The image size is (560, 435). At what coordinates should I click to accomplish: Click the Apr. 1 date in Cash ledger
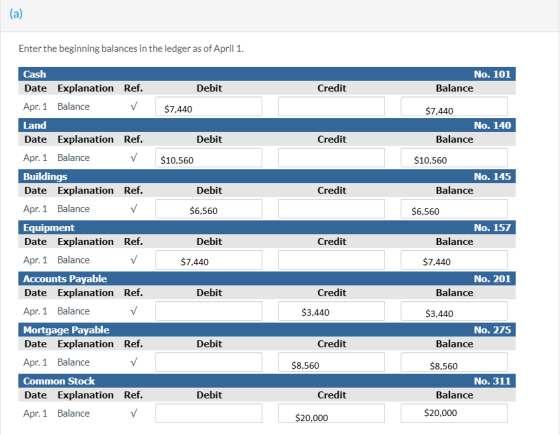pos(35,106)
